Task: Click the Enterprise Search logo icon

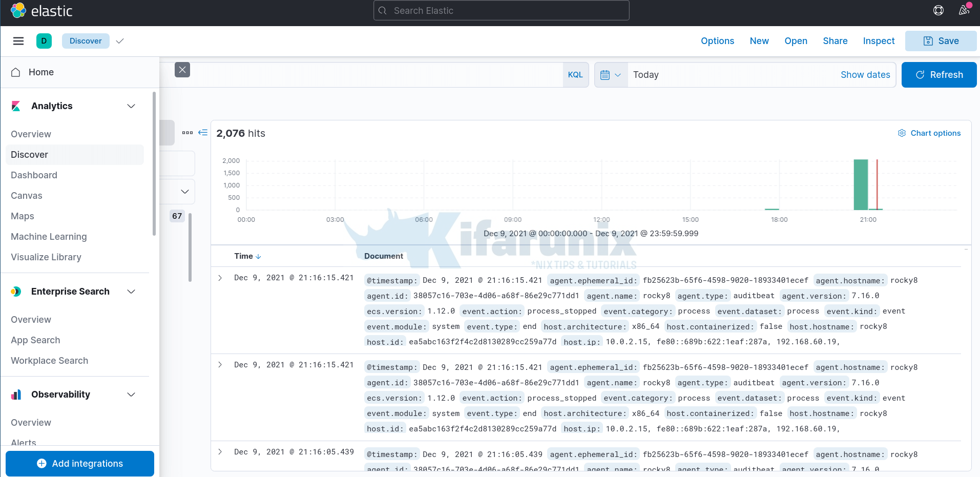Action: pyautogui.click(x=16, y=292)
